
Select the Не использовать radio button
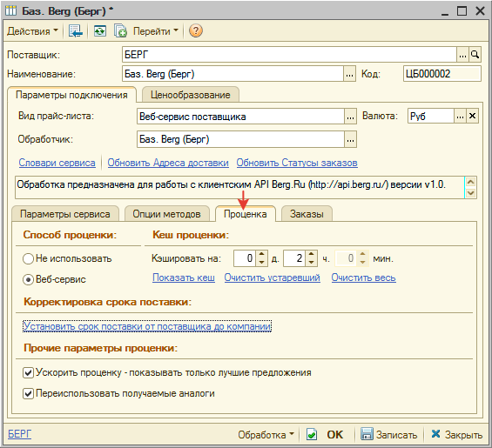[x=28, y=258]
